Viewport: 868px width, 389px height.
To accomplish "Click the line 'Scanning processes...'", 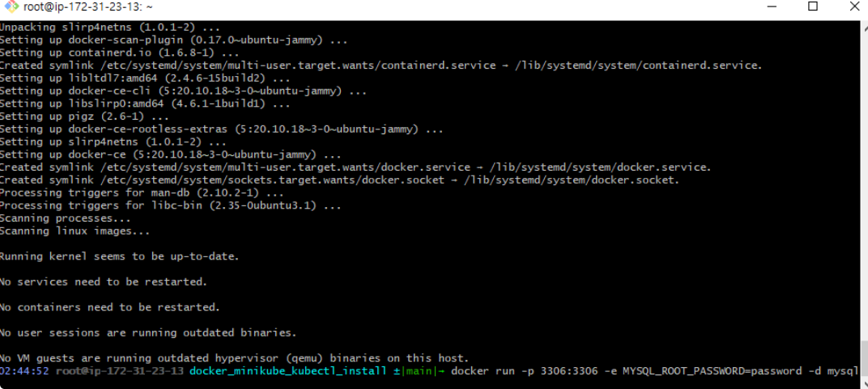I will (66, 218).
